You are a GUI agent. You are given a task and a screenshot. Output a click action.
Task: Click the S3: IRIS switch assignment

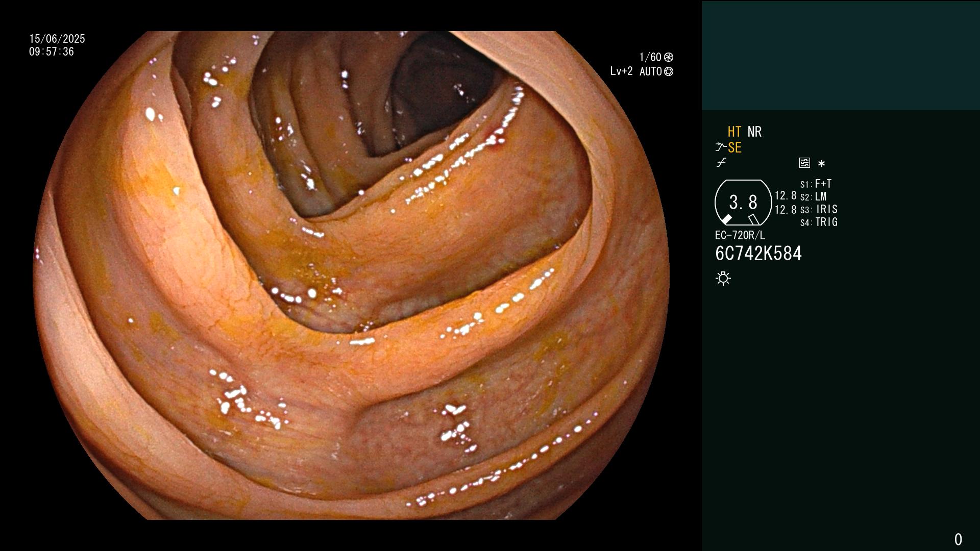(819, 209)
